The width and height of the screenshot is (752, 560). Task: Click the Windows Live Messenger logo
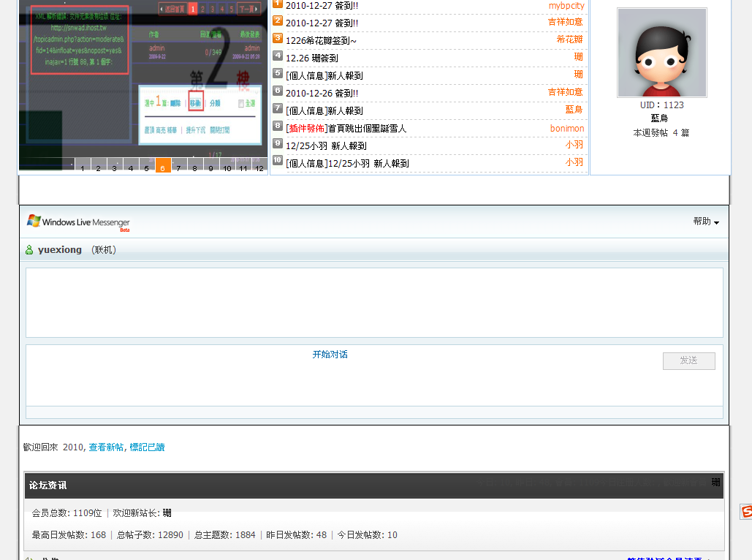tap(78, 222)
